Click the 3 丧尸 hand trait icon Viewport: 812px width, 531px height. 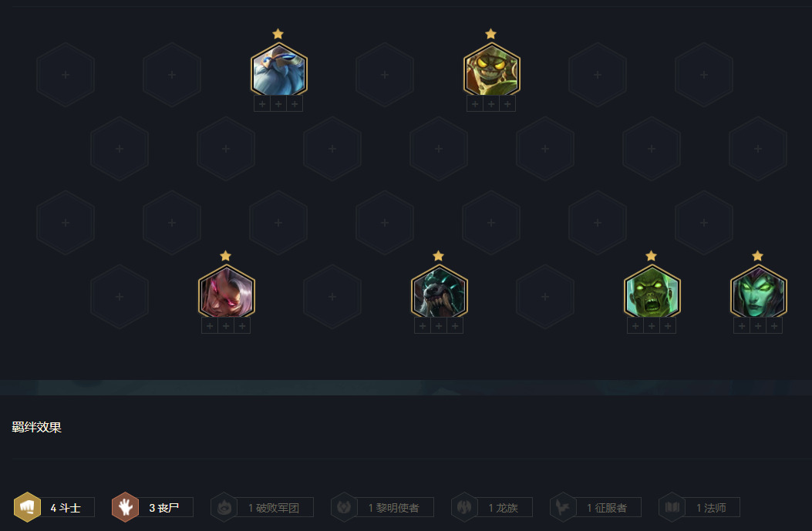click(126, 507)
